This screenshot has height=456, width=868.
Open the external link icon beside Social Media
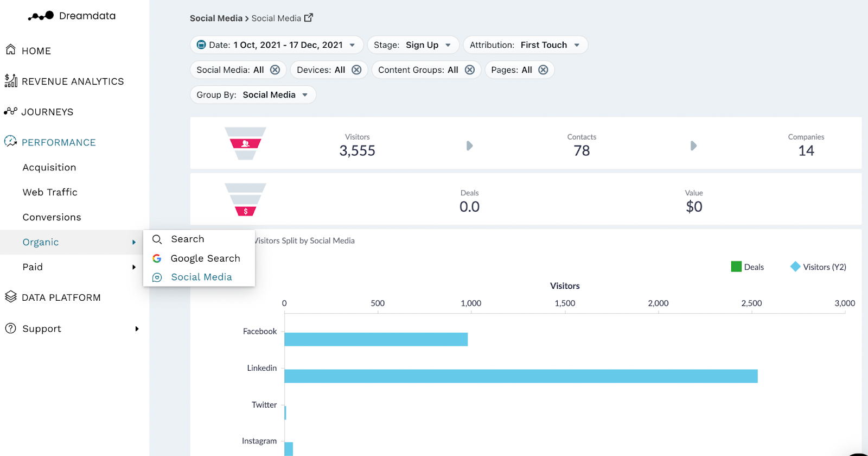pos(309,18)
